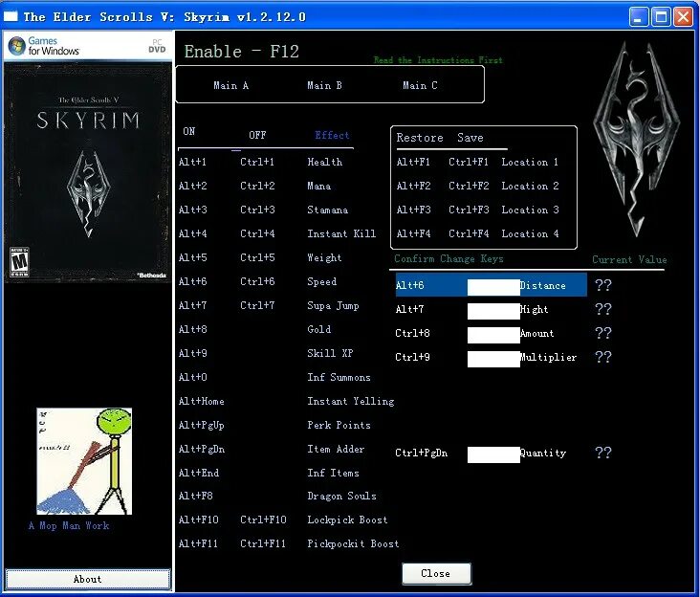This screenshot has width=700, height=597.
Task: Click 'Location 2' in the Restore/Save box
Action: click(530, 186)
